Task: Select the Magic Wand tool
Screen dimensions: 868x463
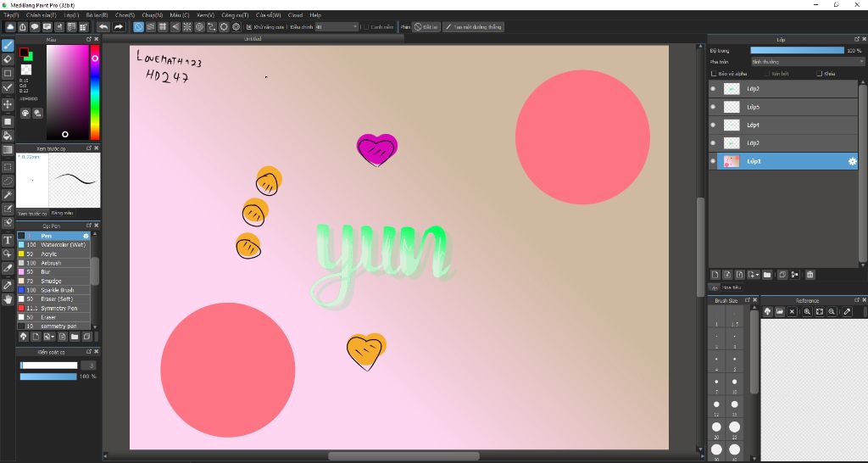Action: [8, 194]
